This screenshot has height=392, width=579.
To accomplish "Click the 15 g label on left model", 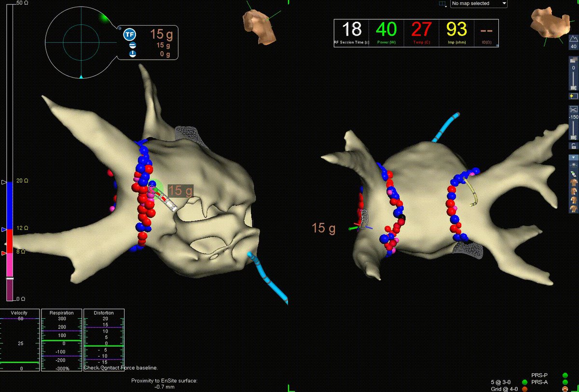I will pyautogui.click(x=180, y=190).
